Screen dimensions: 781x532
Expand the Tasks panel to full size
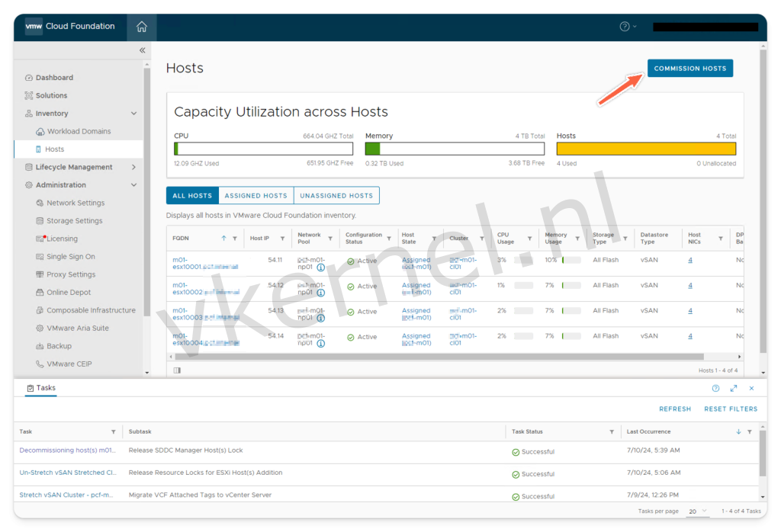point(734,388)
